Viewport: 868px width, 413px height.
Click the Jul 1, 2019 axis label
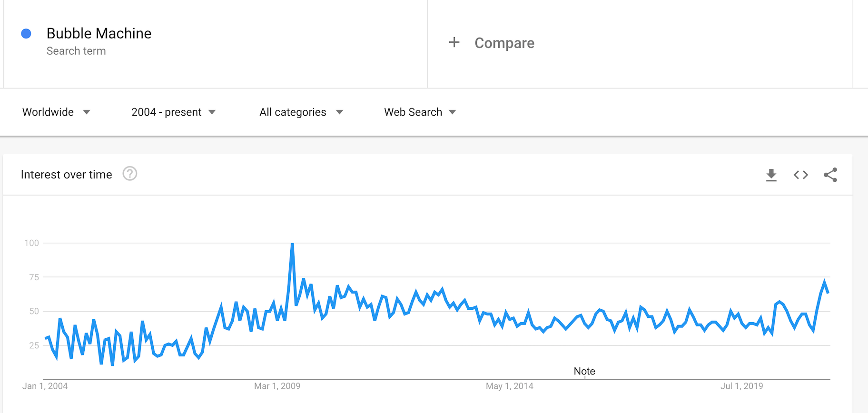point(741,386)
